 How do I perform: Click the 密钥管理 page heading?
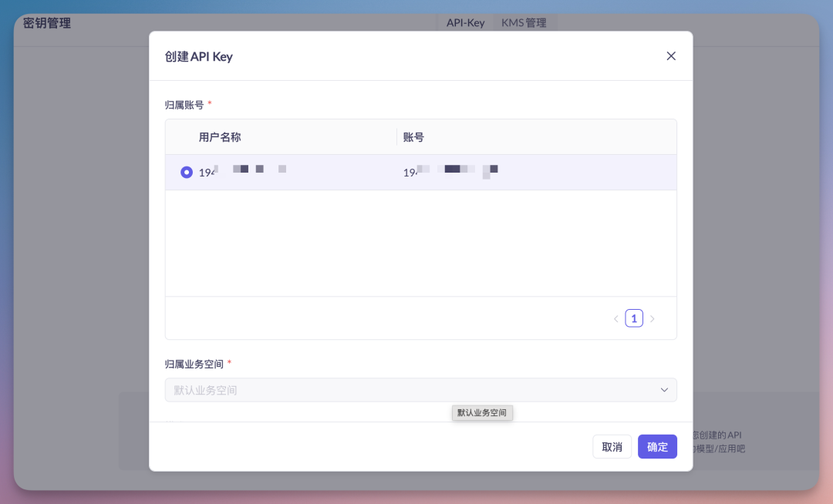(46, 23)
